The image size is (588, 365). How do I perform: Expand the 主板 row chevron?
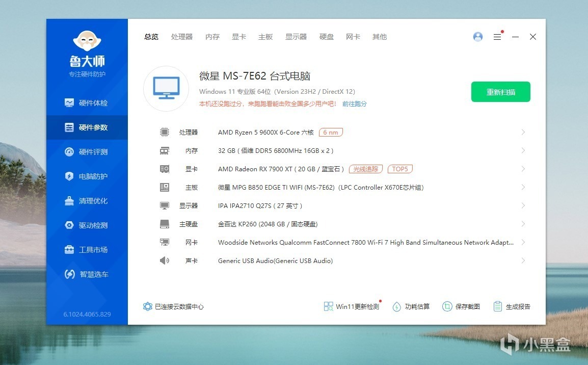523,187
